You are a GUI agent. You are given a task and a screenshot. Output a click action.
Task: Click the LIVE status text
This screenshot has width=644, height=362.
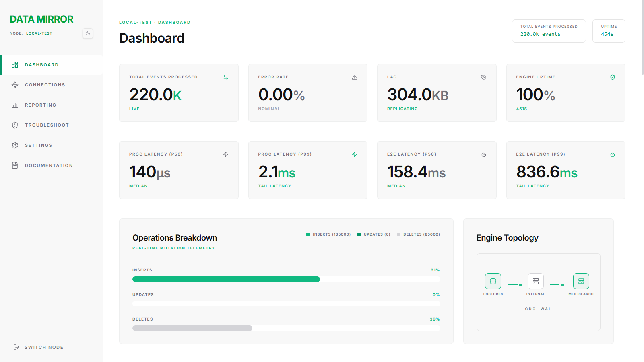tap(134, 109)
